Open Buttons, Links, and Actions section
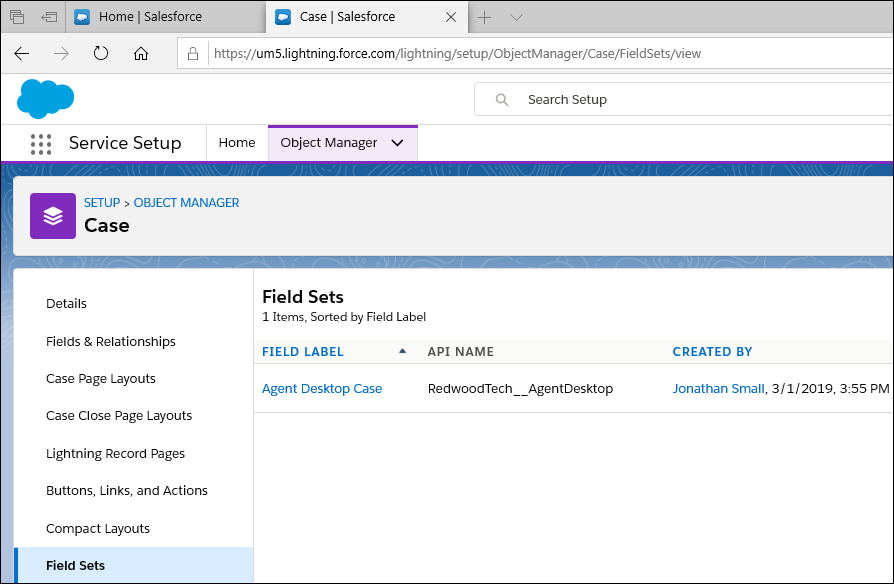Image resolution: width=894 pixels, height=584 pixels. (127, 491)
